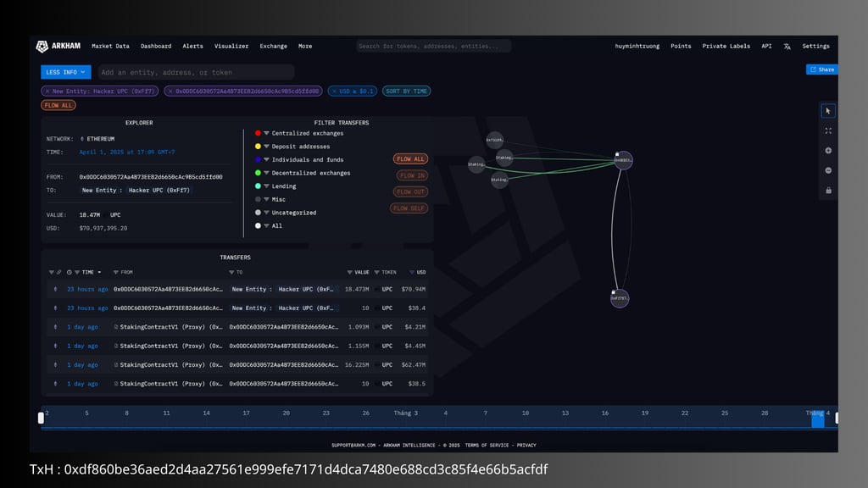Click the left handle of the timeline slider
The width and height of the screenshot is (868, 488).
pos(41,419)
